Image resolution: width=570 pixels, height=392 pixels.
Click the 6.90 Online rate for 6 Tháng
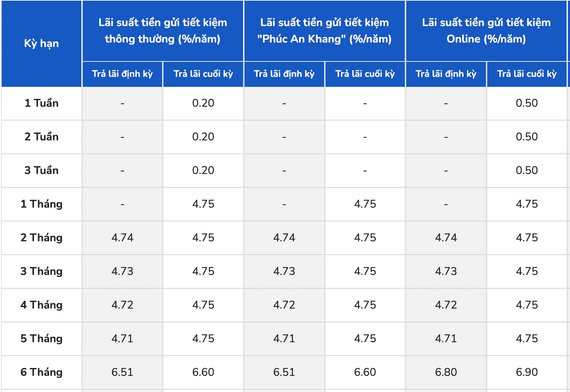coord(527,372)
